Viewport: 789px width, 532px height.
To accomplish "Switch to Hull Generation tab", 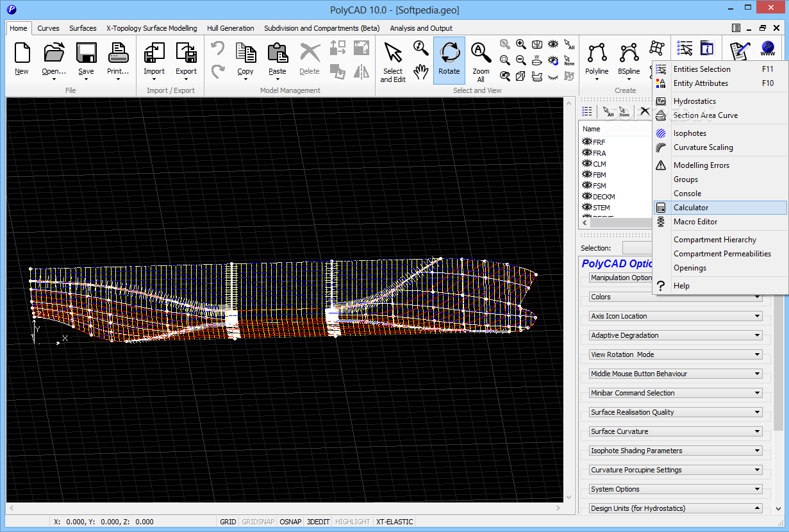I will click(231, 28).
